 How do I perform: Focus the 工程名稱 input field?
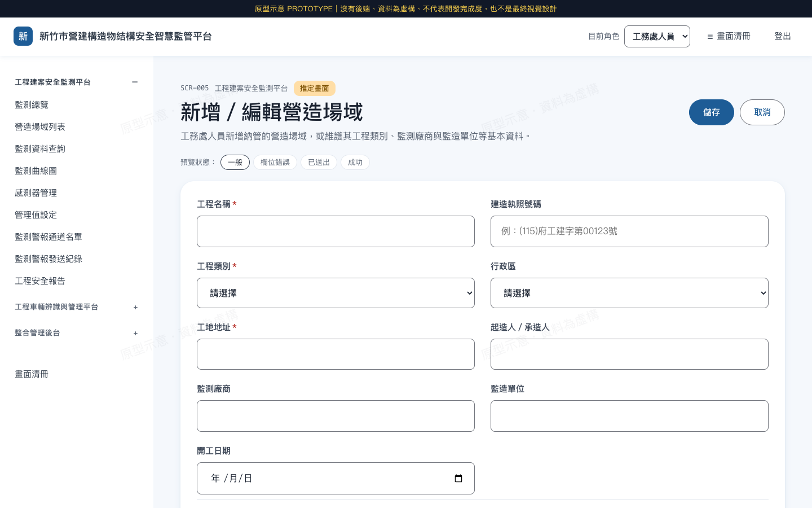click(336, 231)
